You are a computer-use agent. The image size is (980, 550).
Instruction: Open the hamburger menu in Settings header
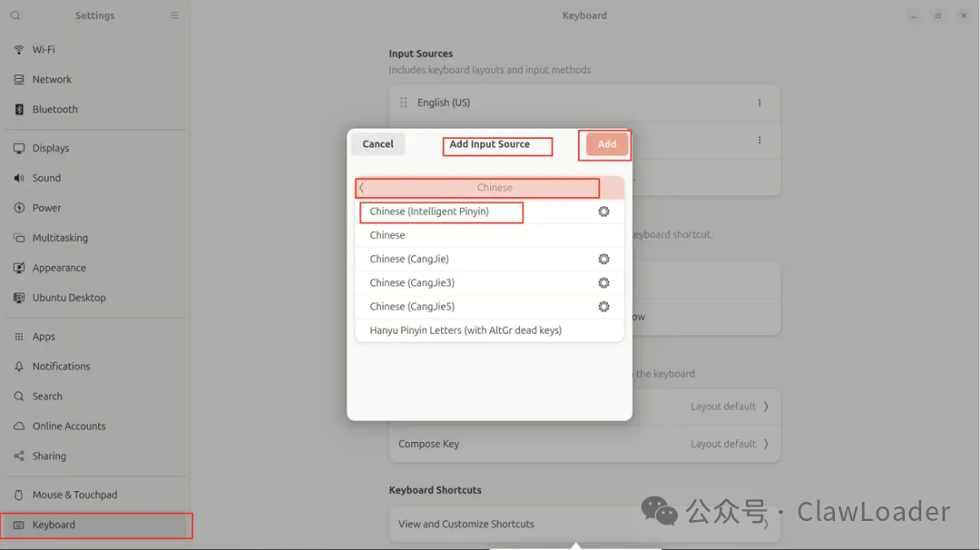(174, 15)
